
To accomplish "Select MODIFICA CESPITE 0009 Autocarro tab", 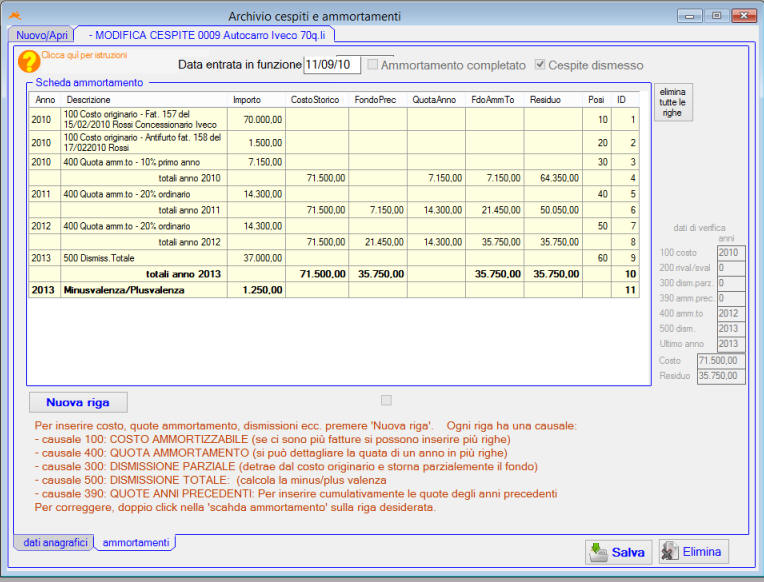I will [207, 35].
